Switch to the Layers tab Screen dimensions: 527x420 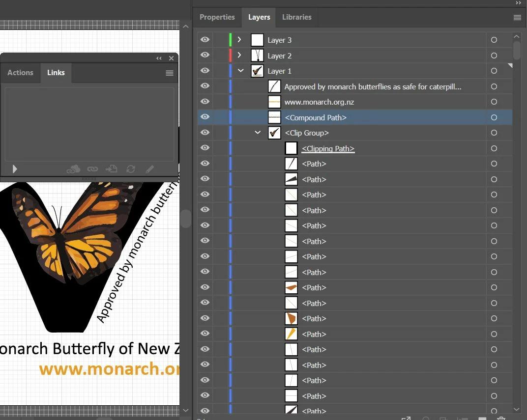click(x=259, y=17)
